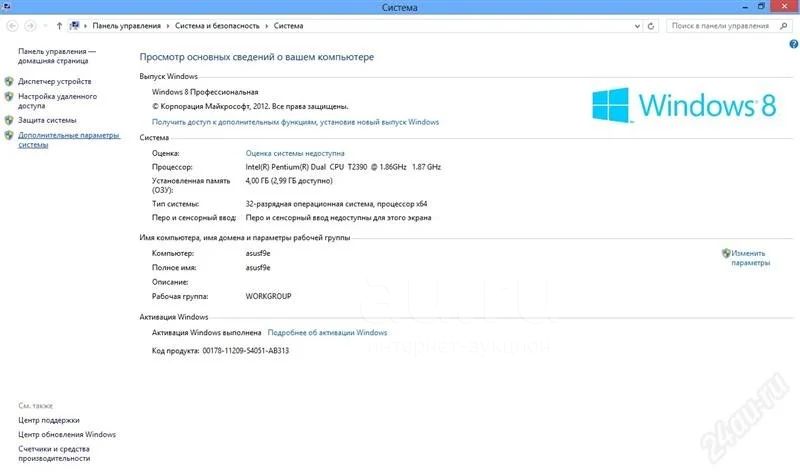Open Центр поддержки
This screenshot has height=475, width=800.
[x=48, y=420]
